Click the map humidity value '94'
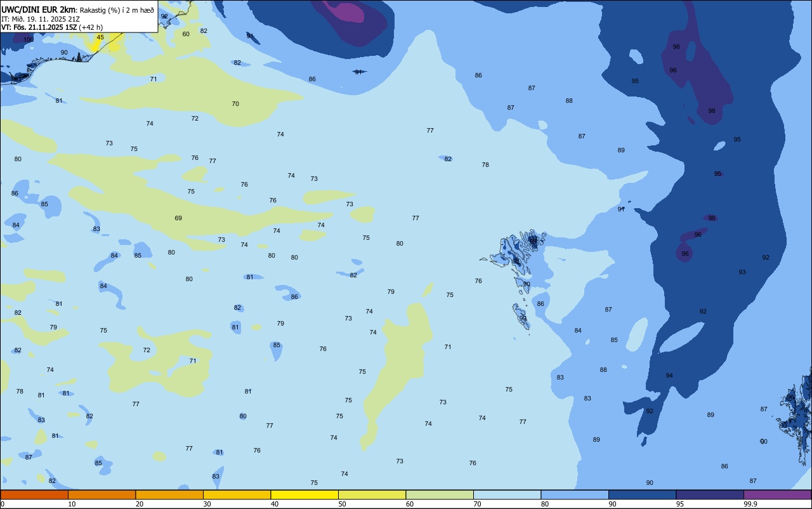Image resolution: width=812 pixels, height=509 pixels. tap(669, 376)
